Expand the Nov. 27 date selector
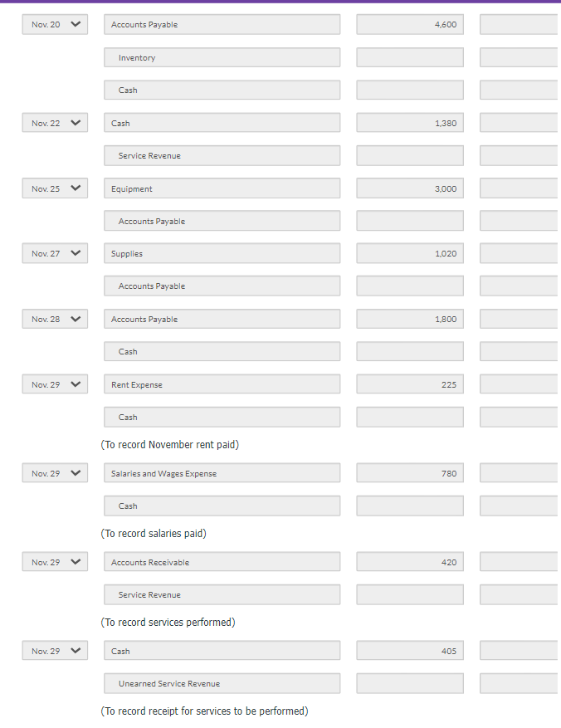Viewport: 561px width, 728px height. [54, 253]
